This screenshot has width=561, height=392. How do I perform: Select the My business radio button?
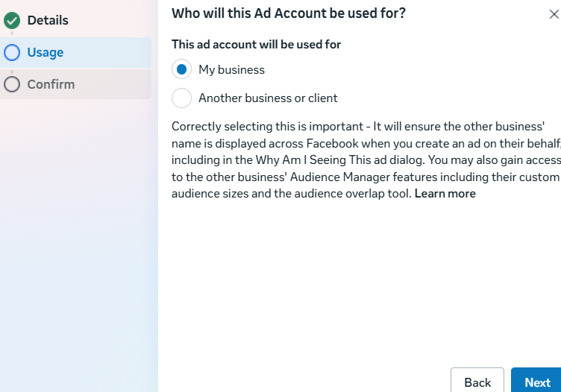pos(181,70)
